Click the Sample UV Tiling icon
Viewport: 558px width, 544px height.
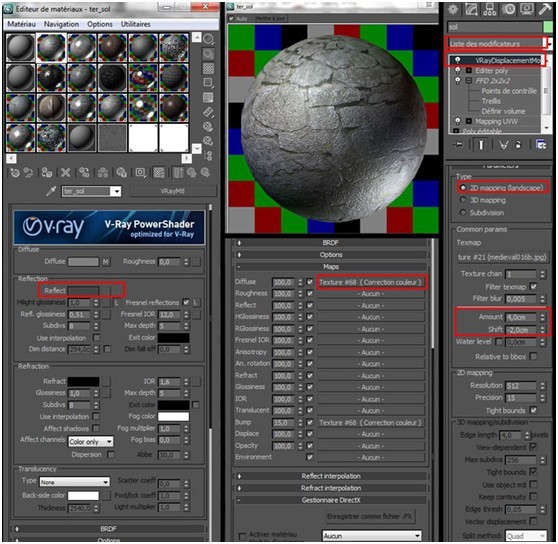pos(209,83)
